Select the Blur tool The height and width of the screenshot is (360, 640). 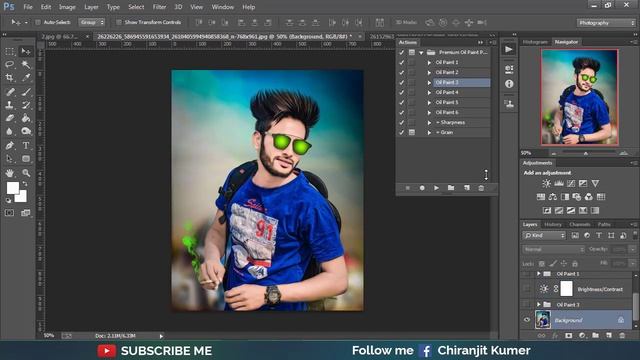coord(10,131)
